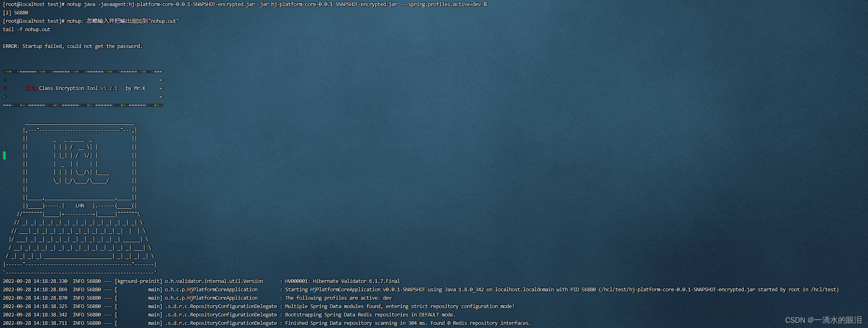Click "Starting HjPlatformCoreApplication v0.0.1-SNAPSHOT" message

point(355,290)
